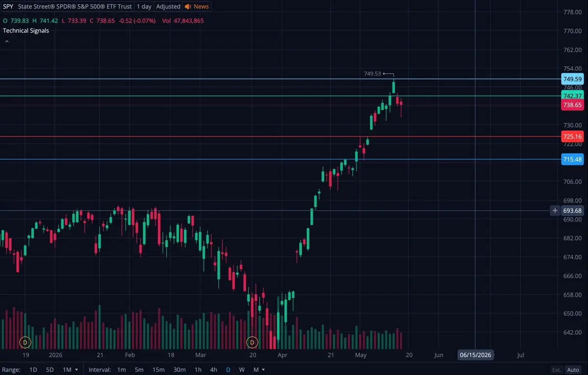Viewport: 588px width, 375px height.
Task: Select the 742.37 green price label
Action: (572, 96)
